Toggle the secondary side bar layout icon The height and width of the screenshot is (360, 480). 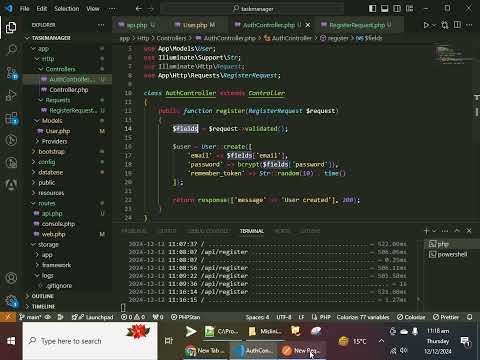click(x=397, y=9)
